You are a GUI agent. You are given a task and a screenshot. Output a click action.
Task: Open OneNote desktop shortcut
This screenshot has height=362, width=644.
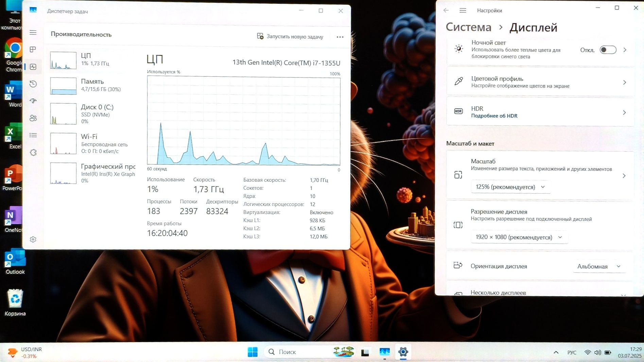pyautogui.click(x=13, y=220)
